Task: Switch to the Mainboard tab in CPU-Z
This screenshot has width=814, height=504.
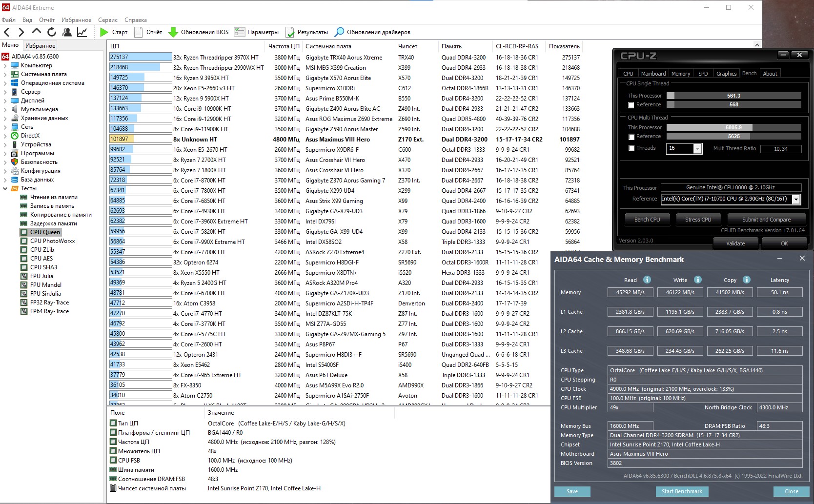Action: 653,74
